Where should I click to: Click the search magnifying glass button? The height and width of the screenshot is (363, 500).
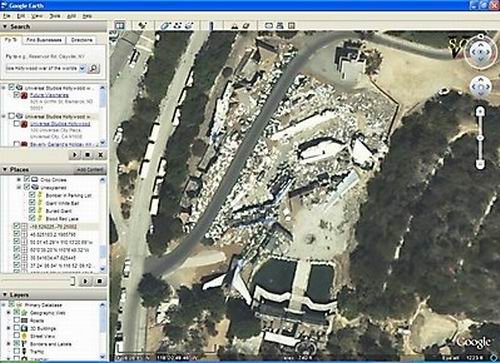(x=94, y=68)
